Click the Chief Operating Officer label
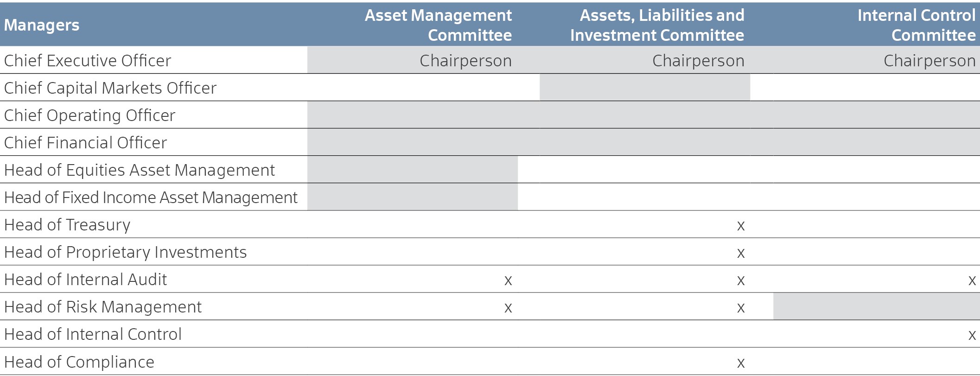The image size is (980, 376). [89, 115]
